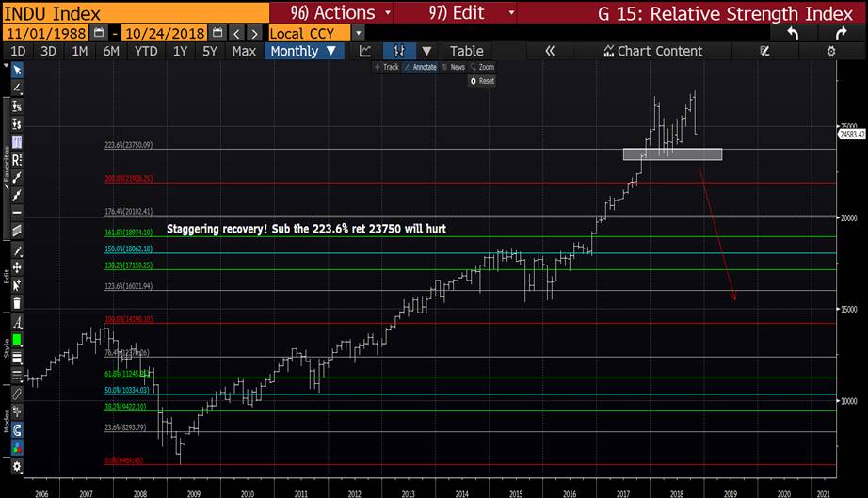Viewport: 868px width, 498px height.
Task: Click the redo arrow icon
Action: [842, 33]
